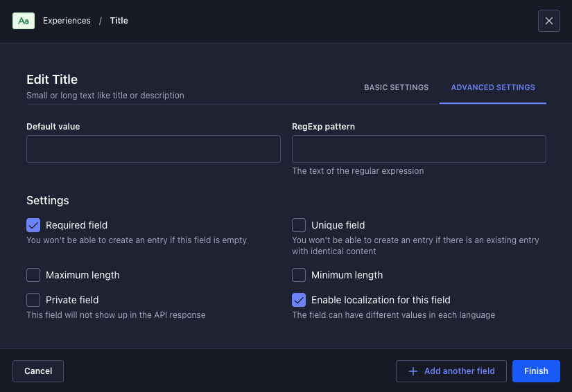Switch to the Basic Settings tab
Viewport: 572px width, 392px height.
point(396,88)
